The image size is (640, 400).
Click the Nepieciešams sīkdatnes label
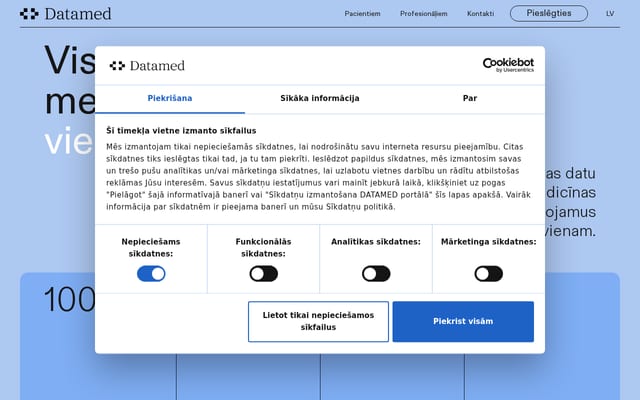[151, 248]
